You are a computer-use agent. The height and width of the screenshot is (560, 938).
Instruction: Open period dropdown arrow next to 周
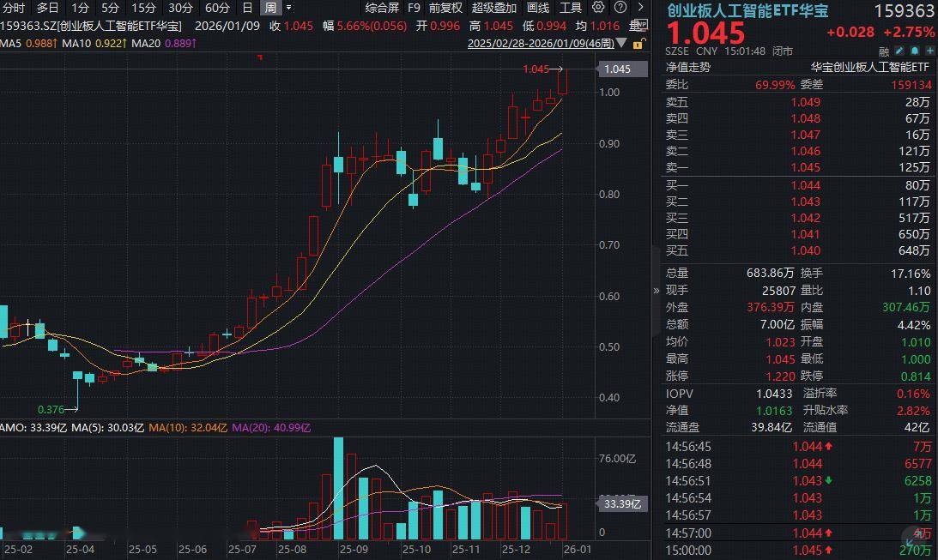[x=290, y=8]
